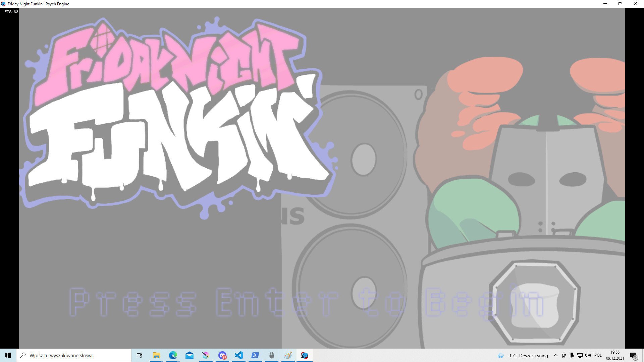Open the weather widget showing -1°C
This screenshot has width=644, height=362.
pos(523,356)
